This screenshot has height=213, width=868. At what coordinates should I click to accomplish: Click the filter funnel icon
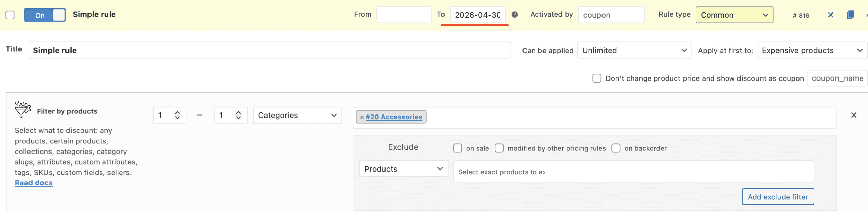(x=23, y=110)
